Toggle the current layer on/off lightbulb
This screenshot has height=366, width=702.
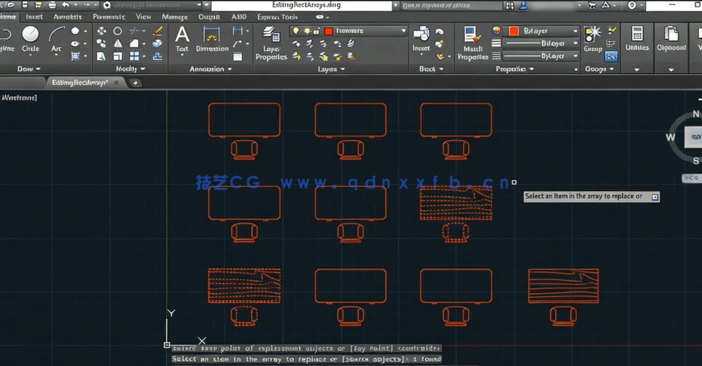pos(296,31)
